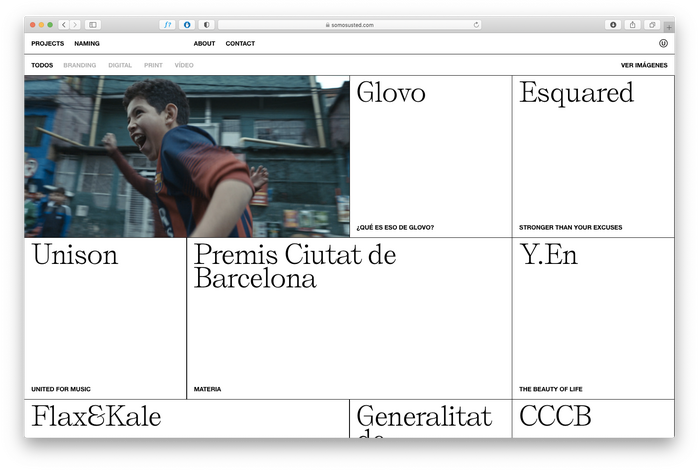Viewport: 699px width, 470px height.
Task: Select the TODOS filter
Action: (42, 65)
